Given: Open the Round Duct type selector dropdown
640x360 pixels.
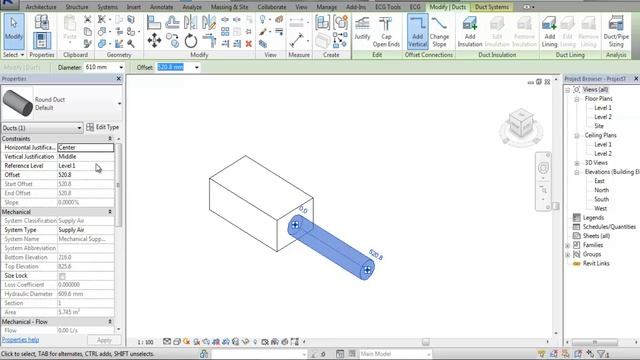Looking at the screenshot, I should (119, 104).
